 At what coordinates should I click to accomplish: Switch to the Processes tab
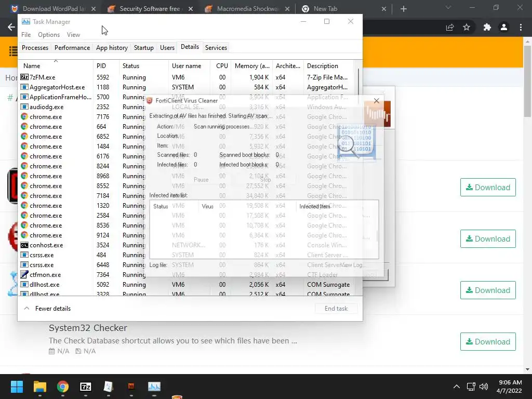coord(35,47)
